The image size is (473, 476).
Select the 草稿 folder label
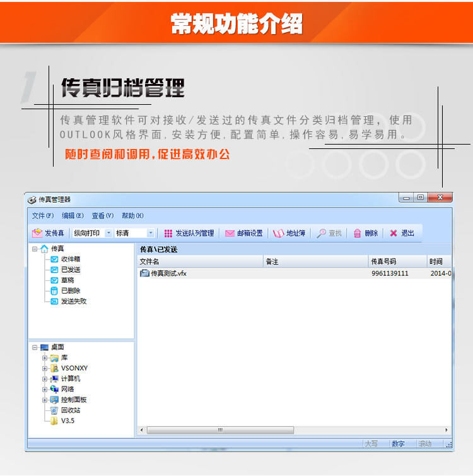pyautogui.click(x=67, y=280)
